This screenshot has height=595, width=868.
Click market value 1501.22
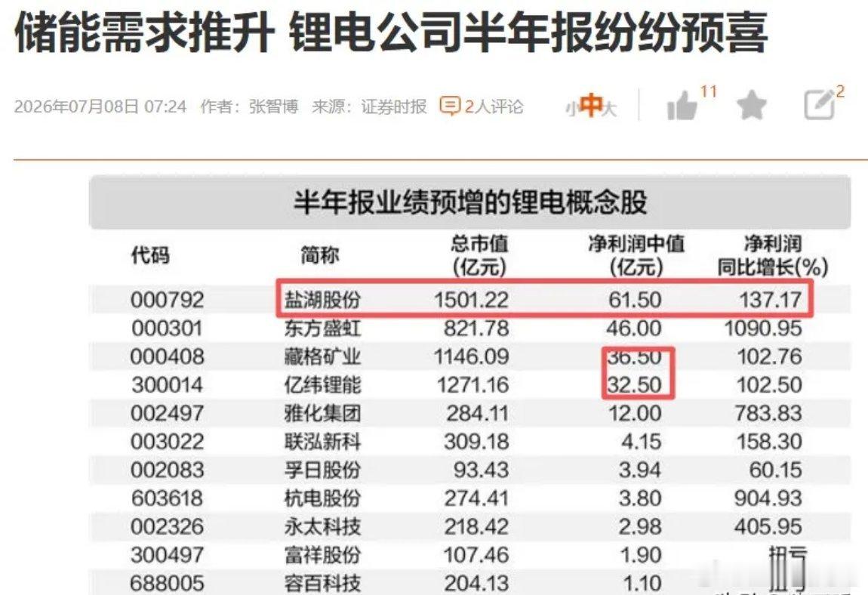point(471,300)
